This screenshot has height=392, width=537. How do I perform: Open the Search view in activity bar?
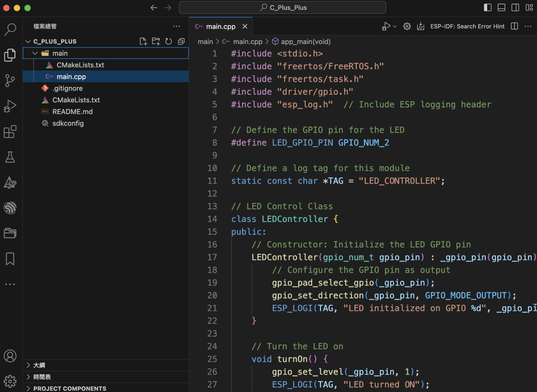10,29
